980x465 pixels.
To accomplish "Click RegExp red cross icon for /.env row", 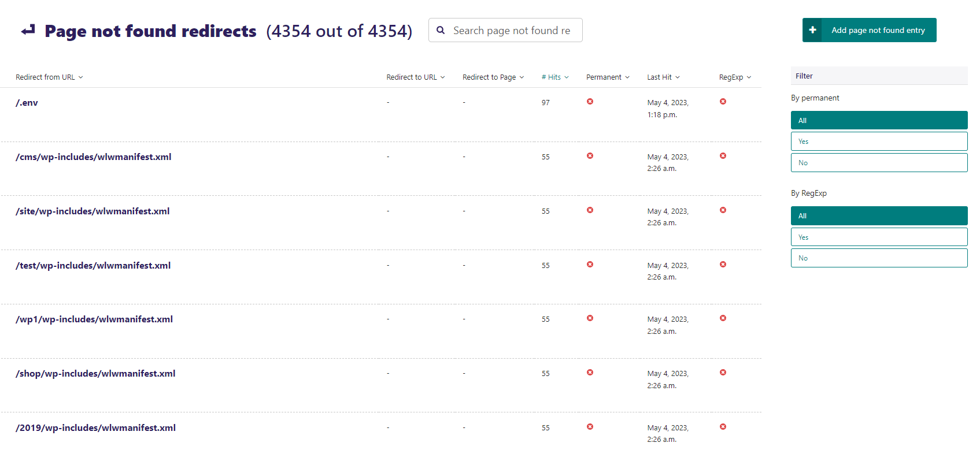I will (723, 102).
